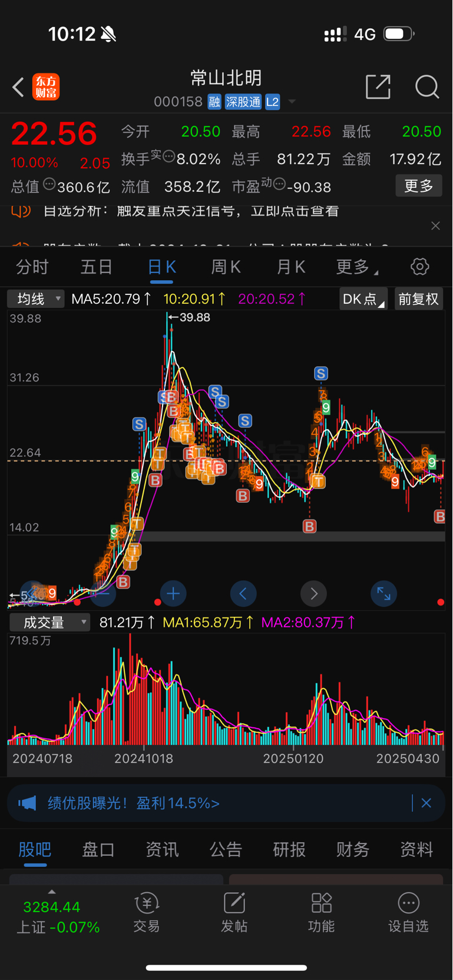Screen dimensions: 453x980
Task: Tap 设自选 to add to watchlist
Action: tap(408, 913)
